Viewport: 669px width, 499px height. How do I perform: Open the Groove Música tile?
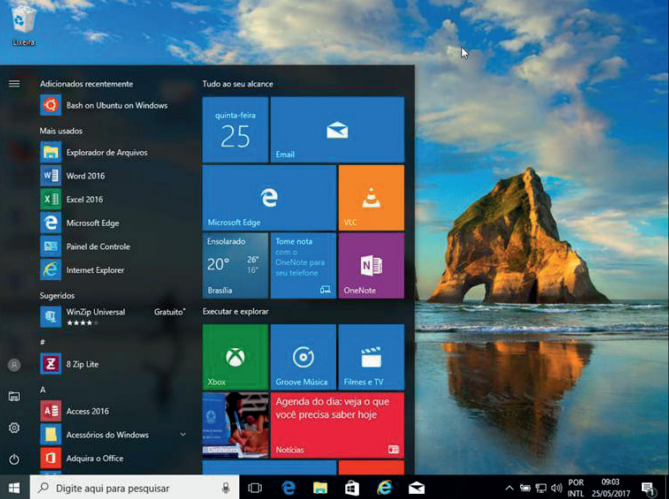tap(302, 357)
